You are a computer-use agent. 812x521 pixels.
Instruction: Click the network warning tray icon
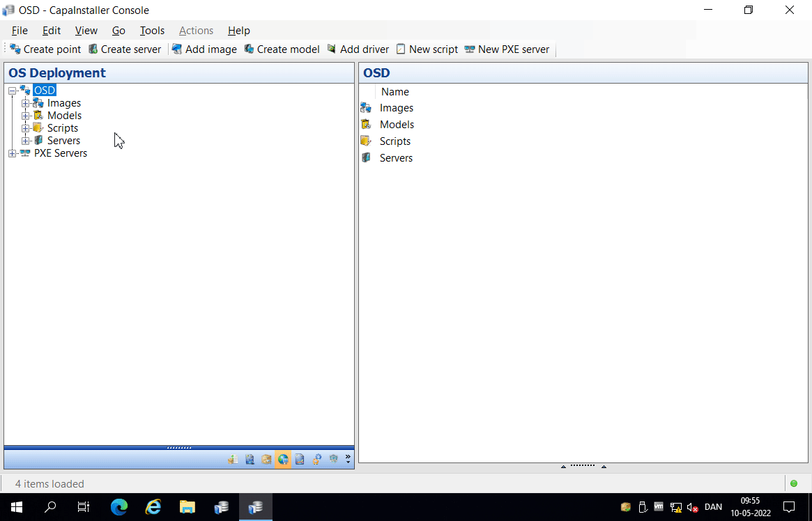676,508
